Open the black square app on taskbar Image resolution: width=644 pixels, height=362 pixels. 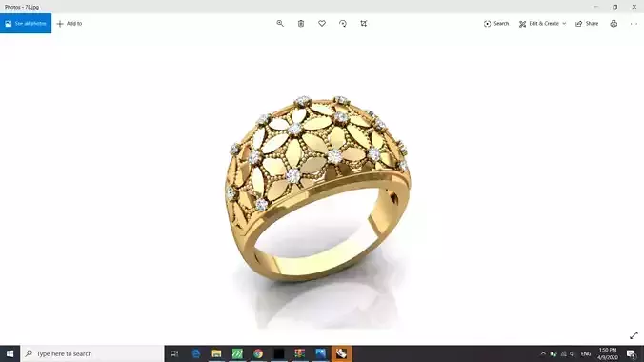click(279, 353)
